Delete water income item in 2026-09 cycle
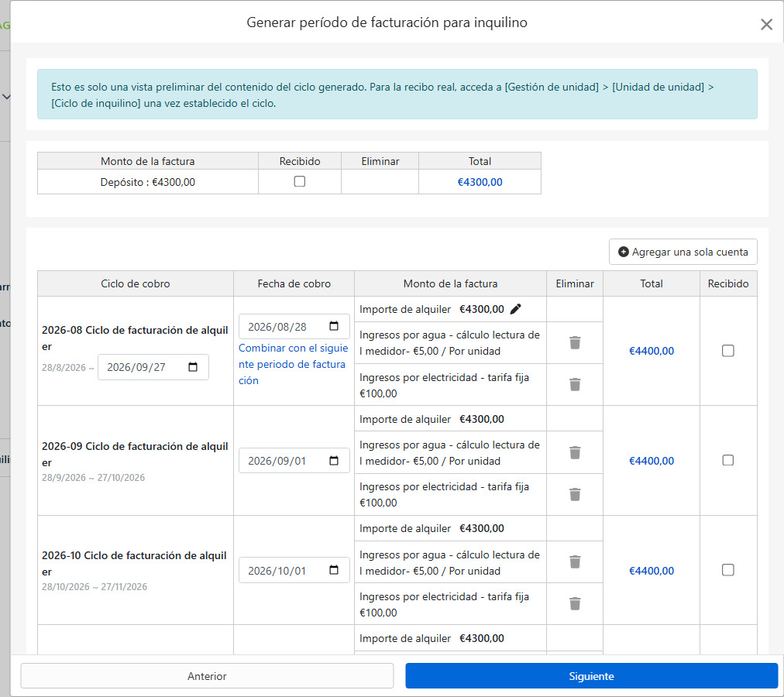The image size is (784, 697). [575, 452]
